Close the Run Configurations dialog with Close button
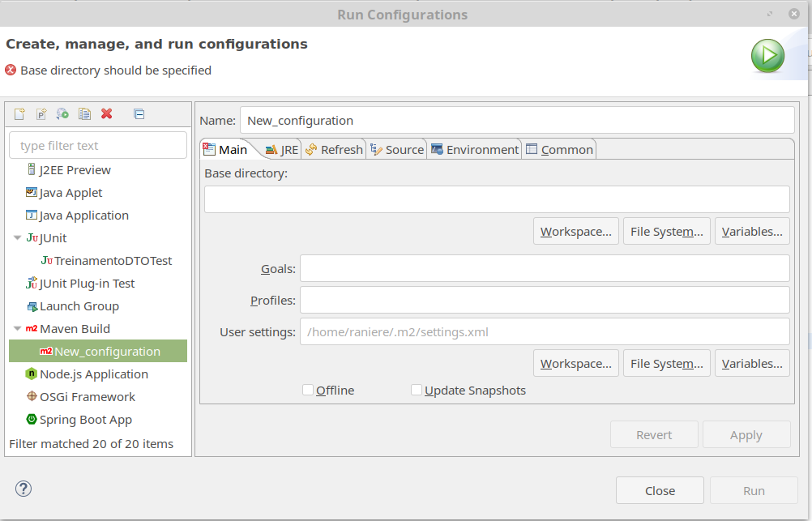The height and width of the screenshot is (521, 812). tap(660, 490)
